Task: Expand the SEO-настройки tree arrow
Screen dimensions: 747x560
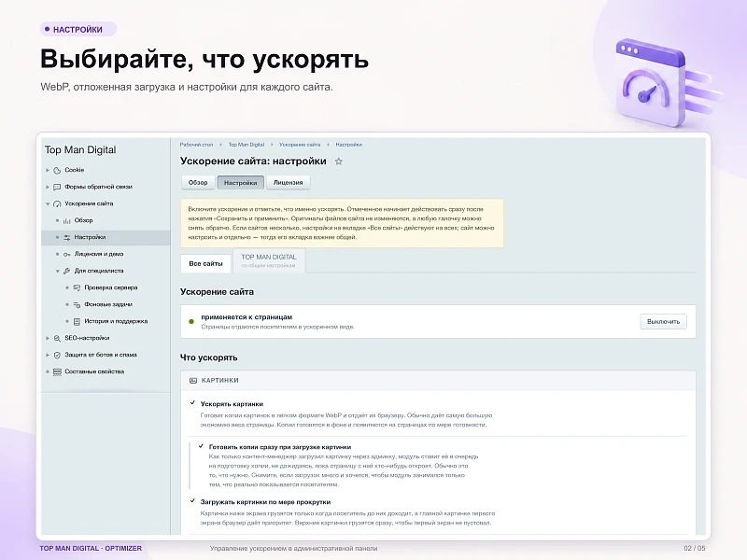Action: coord(48,338)
